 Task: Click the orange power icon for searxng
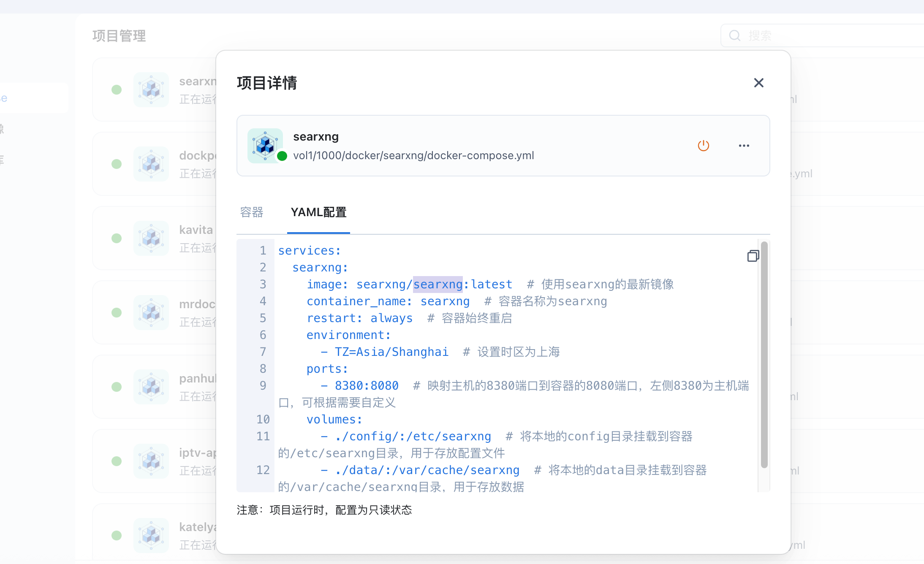[x=703, y=145]
